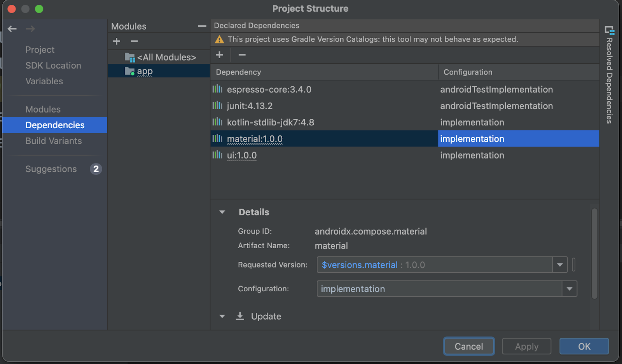Add a new module with the plus icon

coord(116,41)
